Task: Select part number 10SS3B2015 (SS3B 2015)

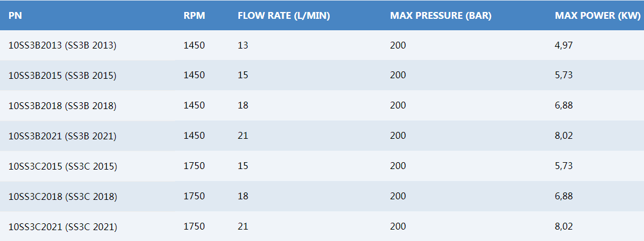Action: (62, 75)
